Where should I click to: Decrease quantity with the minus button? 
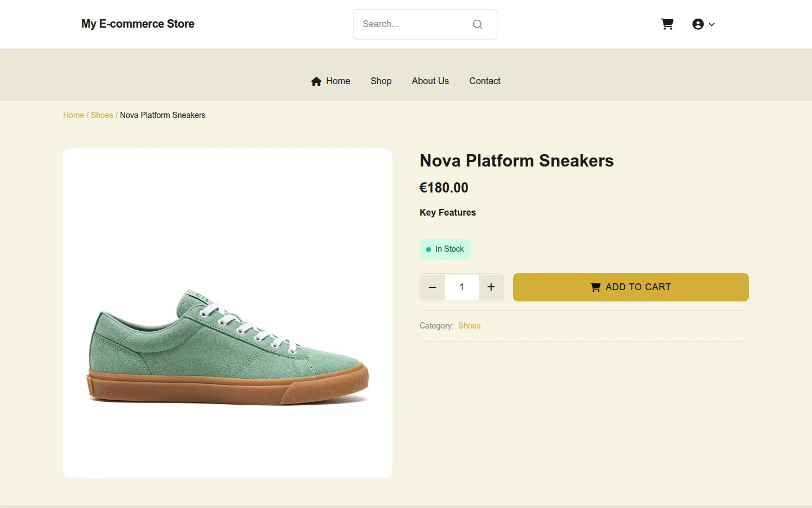(x=433, y=287)
